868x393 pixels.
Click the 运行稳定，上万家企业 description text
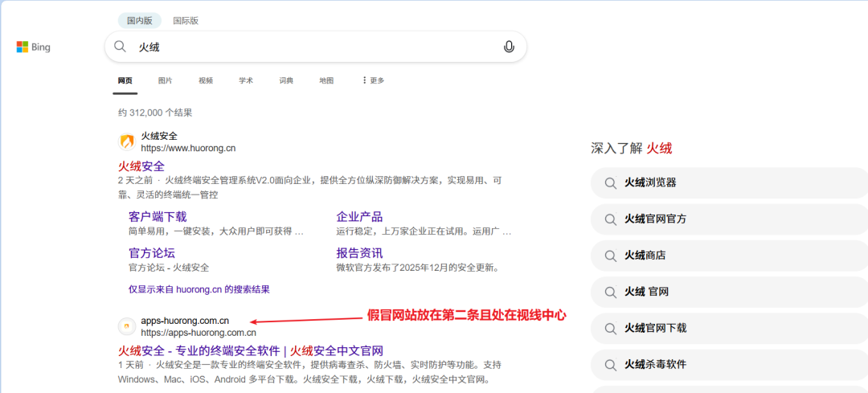[424, 231]
